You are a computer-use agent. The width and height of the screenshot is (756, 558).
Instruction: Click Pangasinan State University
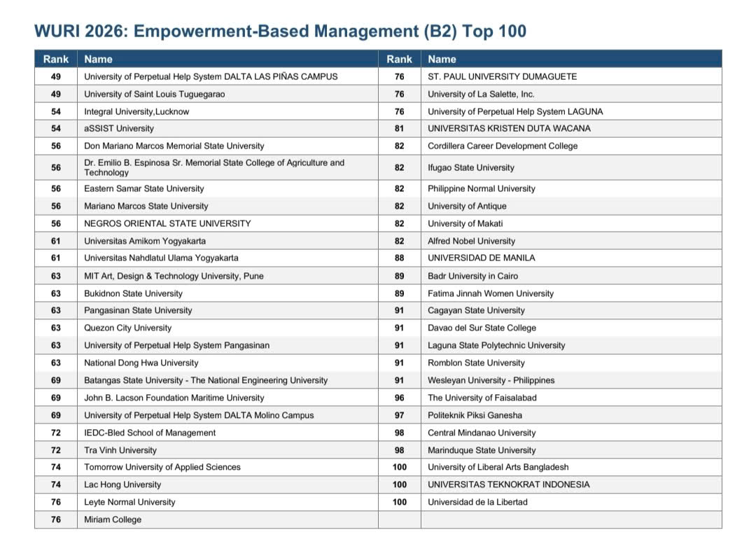pyautogui.click(x=138, y=311)
